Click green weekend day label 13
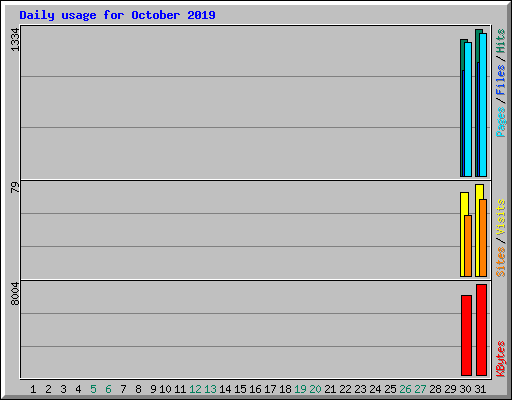512x400 pixels. [210, 389]
